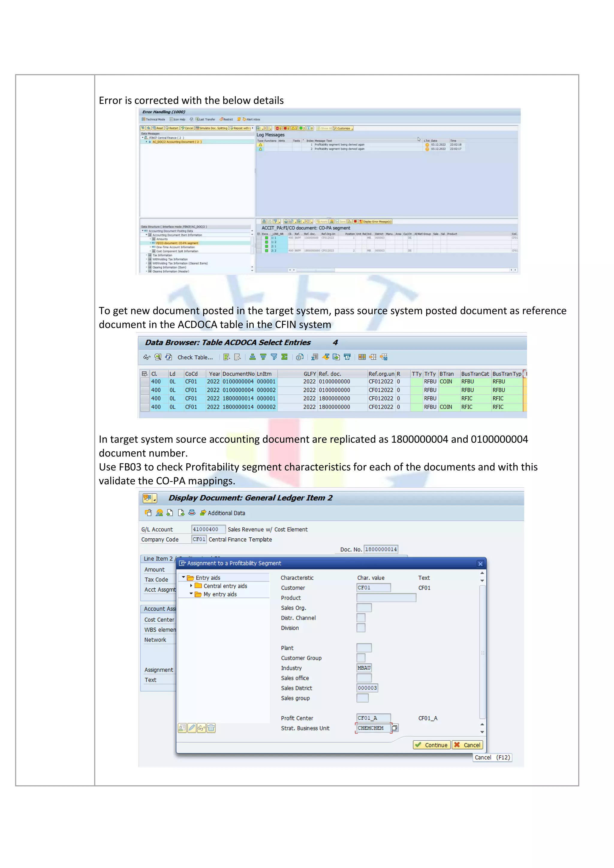This screenshot has width=614, height=868.
Task: Click value help icon beside CHEMCHEM field
Action: (x=395, y=728)
